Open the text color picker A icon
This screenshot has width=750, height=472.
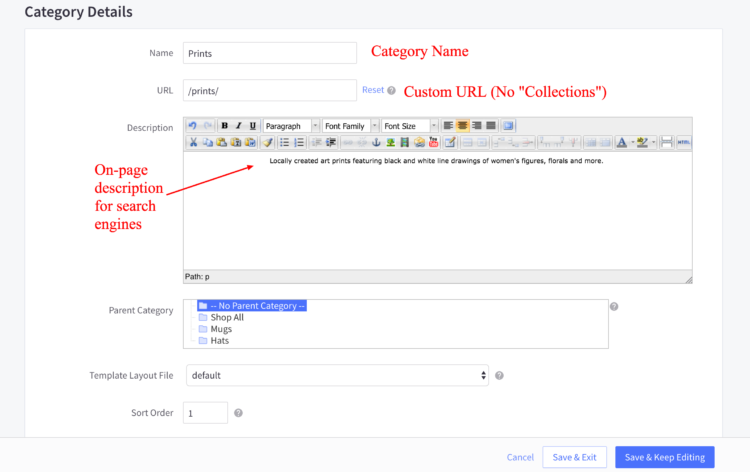click(x=622, y=142)
